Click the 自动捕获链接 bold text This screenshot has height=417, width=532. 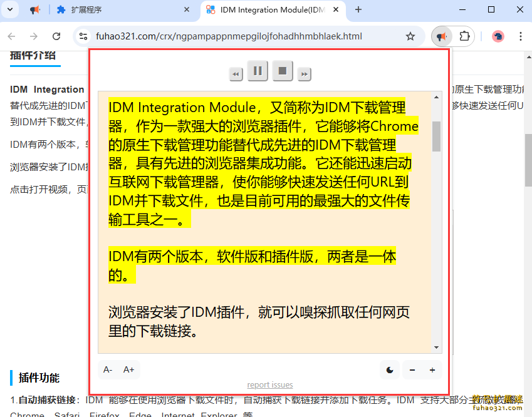47,400
